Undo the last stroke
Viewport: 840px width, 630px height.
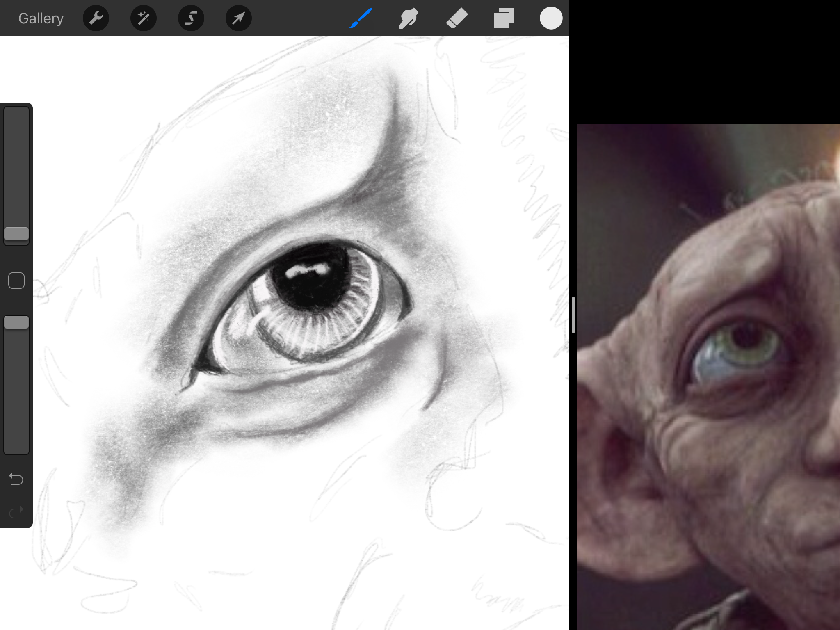coord(16,479)
